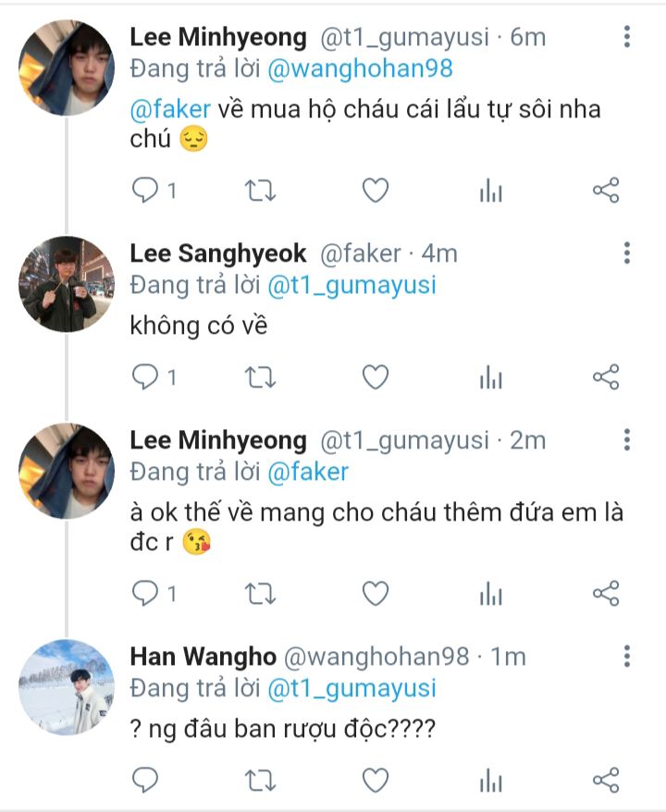Screen dimensions: 666x812
Task: Share Gumayusi's 6m-old hotpot tweet
Action: click(605, 191)
